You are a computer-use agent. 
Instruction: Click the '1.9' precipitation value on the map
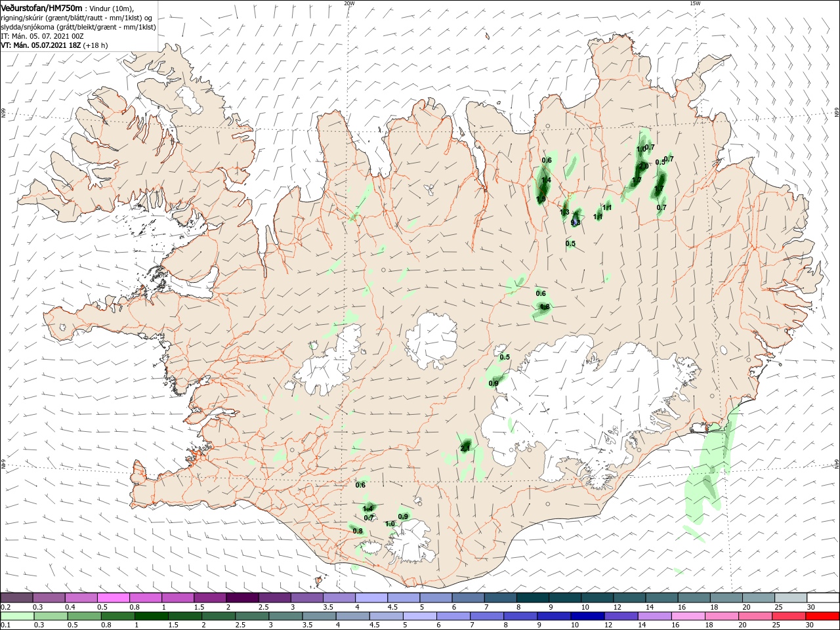[541, 199]
